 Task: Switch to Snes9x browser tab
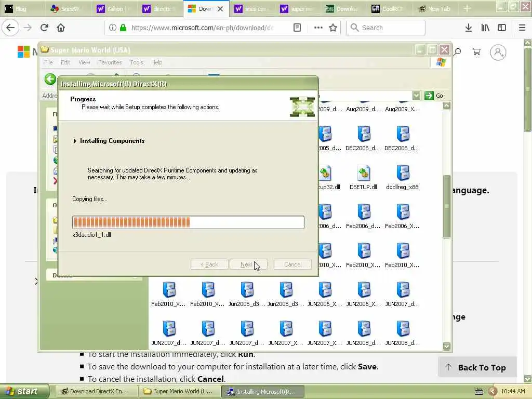(67, 8)
